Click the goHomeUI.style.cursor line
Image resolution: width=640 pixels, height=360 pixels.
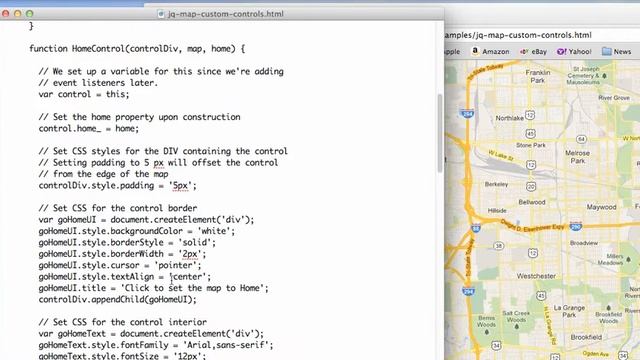(120, 265)
